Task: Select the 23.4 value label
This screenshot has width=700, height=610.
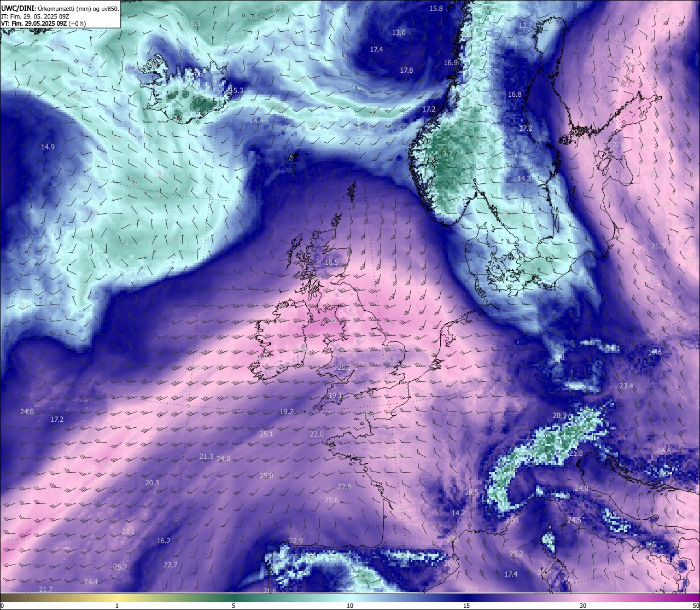Action: click(626, 386)
